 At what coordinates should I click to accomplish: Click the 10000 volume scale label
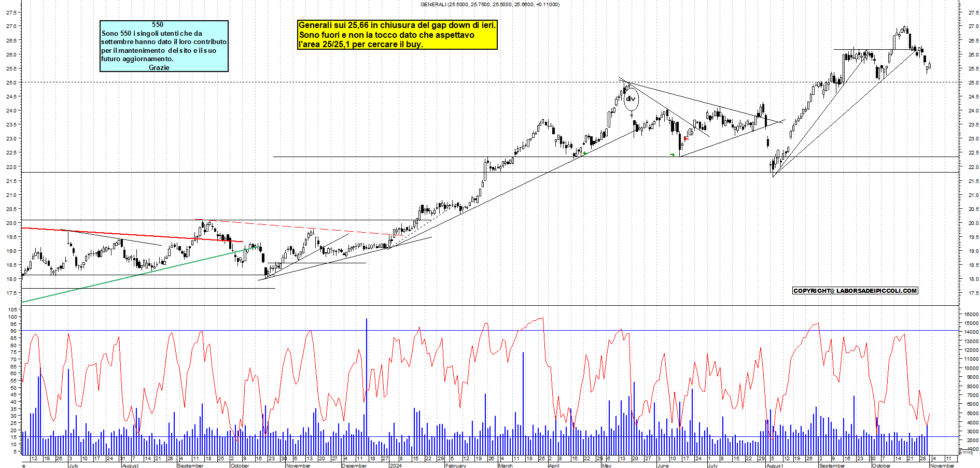pyautogui.click(x=971, y=368)
